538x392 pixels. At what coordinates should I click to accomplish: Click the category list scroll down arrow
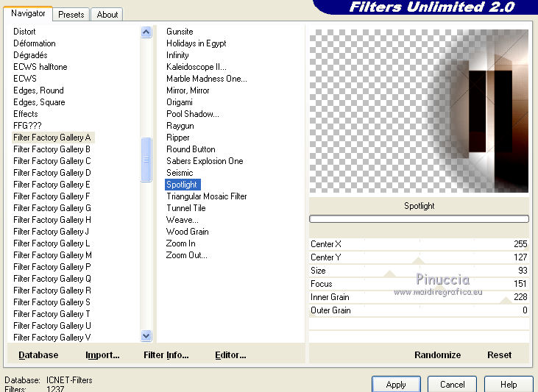tap(146, 336)
